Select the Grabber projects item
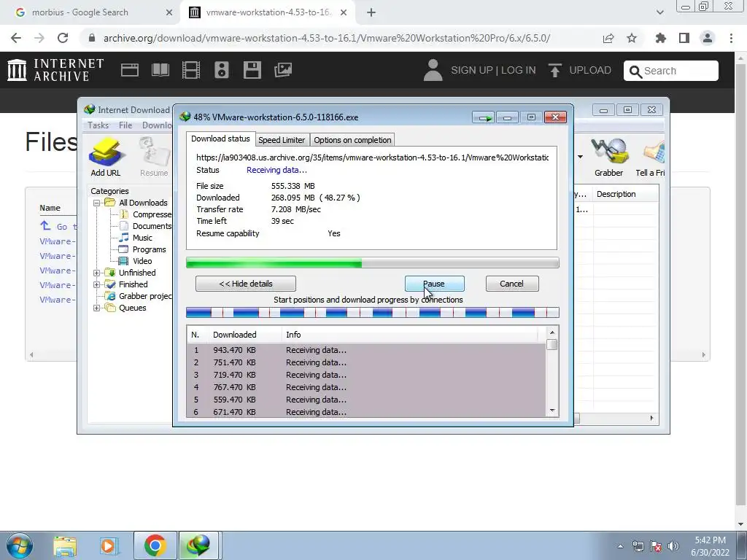This screenshot has height=560, width=747. pyautogui.click(x=139, y=296)
